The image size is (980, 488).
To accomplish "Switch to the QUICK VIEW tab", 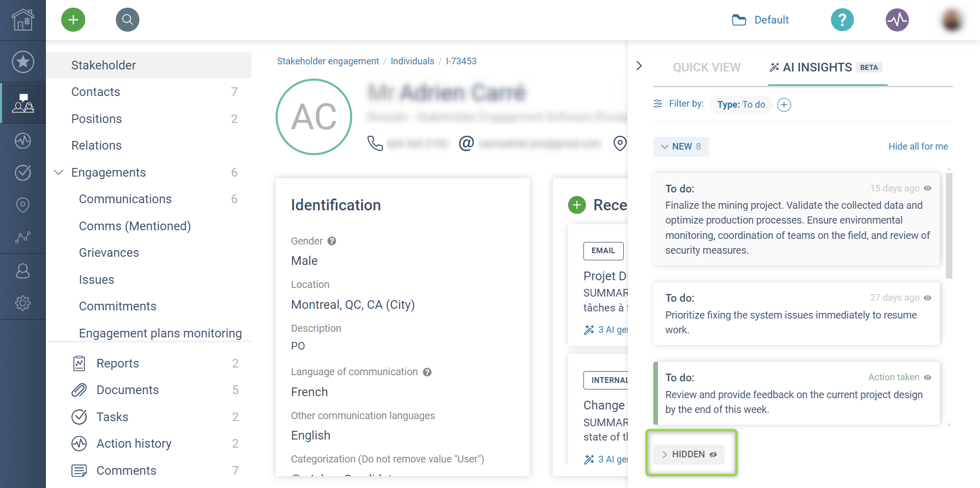I will (x=706, y=67).
